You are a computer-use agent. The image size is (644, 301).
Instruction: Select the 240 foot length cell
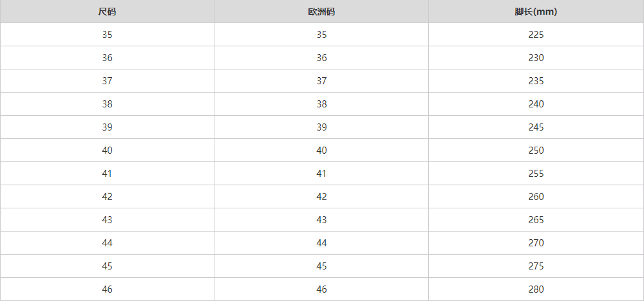coord(536,104)
